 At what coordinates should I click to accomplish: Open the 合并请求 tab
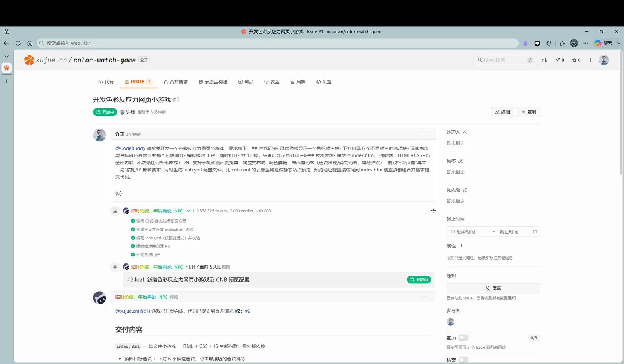click(x=175, y=82)
